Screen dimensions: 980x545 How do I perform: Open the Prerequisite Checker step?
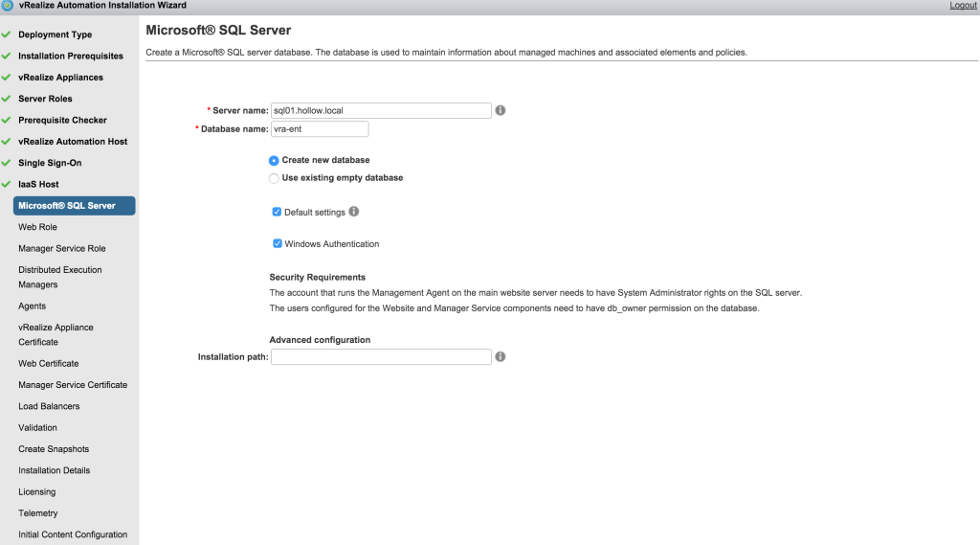(62, 120)
